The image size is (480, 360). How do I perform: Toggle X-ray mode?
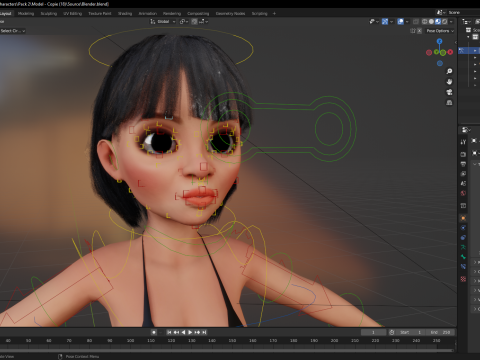[x=416, y=21]
